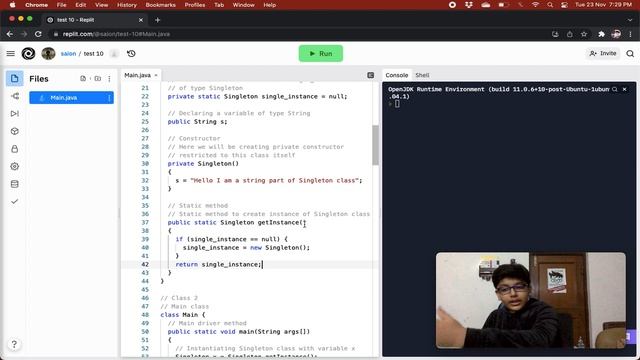Toggle the editor layout panel icon
Viewport: 640px width, 360px height.
click(371, 75)
